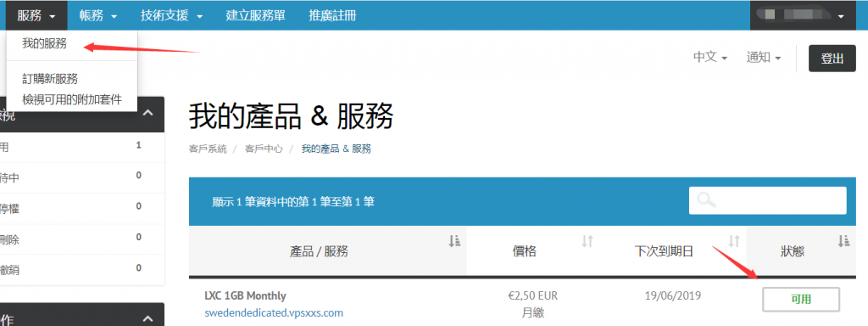Open the 中文 language dropdown
868x326 pixels.
[x=710, y=57]
